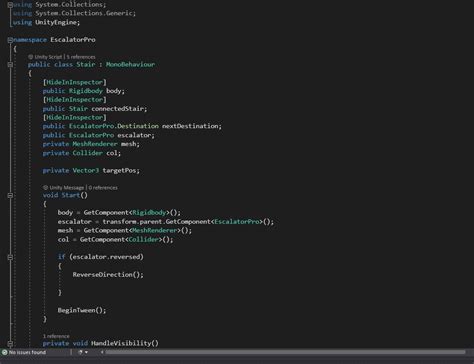Screen dimensions: 474x364
Task: Click 'GetComponent<Collider>' call
Action: [121, 239]
